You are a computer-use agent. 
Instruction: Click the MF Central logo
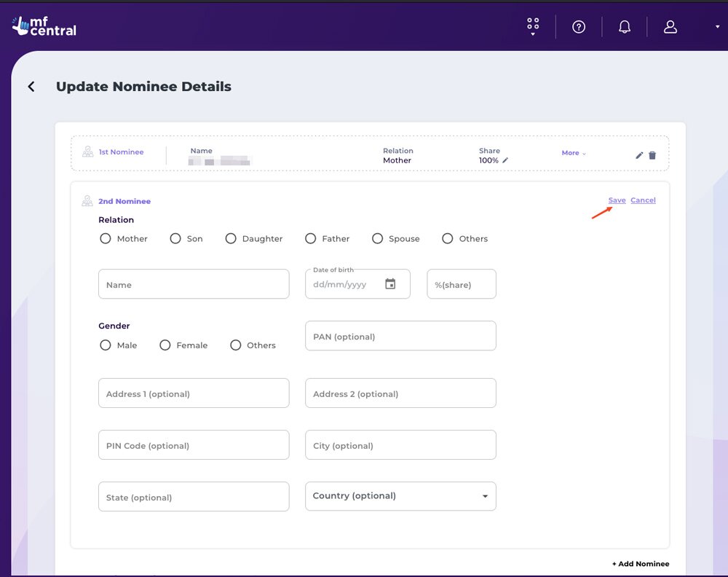(x=44, y=26)
